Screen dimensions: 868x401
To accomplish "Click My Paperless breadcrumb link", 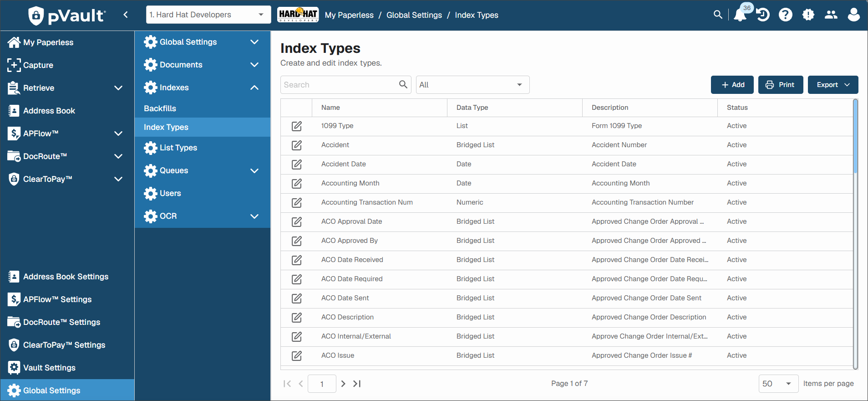I will coord(349,15).
